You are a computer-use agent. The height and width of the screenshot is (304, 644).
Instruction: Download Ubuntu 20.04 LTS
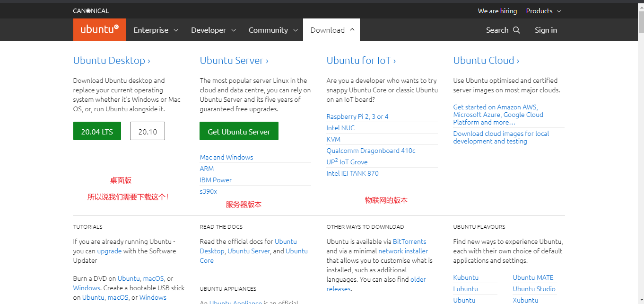click(97, 131)
